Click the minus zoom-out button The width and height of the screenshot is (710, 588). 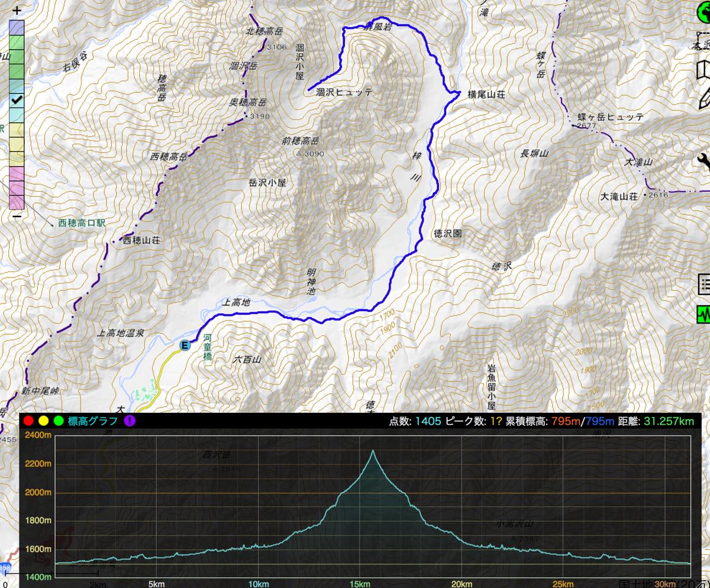pos(17,217)
